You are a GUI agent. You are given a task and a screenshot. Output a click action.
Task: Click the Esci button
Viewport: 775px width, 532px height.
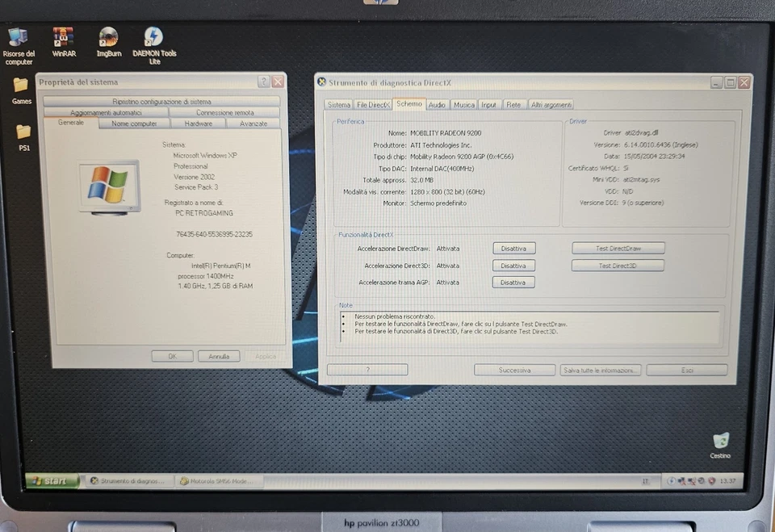[x=686, y=370]
